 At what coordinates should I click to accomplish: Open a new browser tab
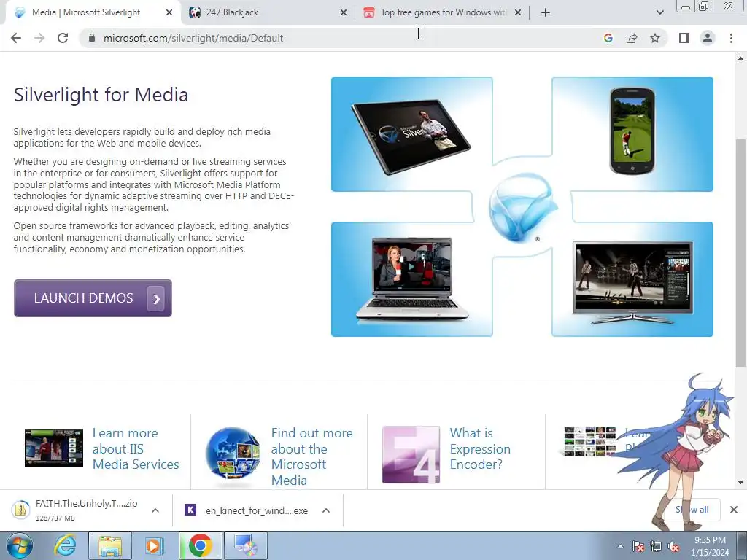click(546, 12)
